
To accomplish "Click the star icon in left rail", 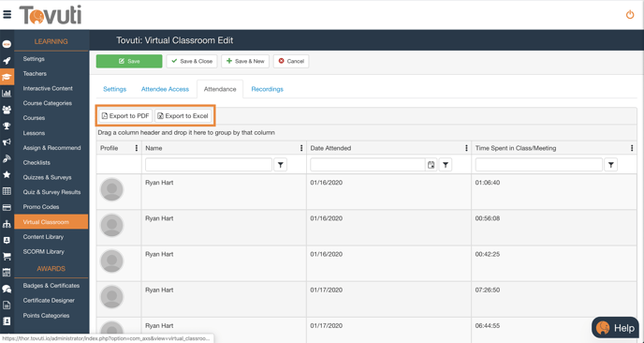I will point(7,175).
